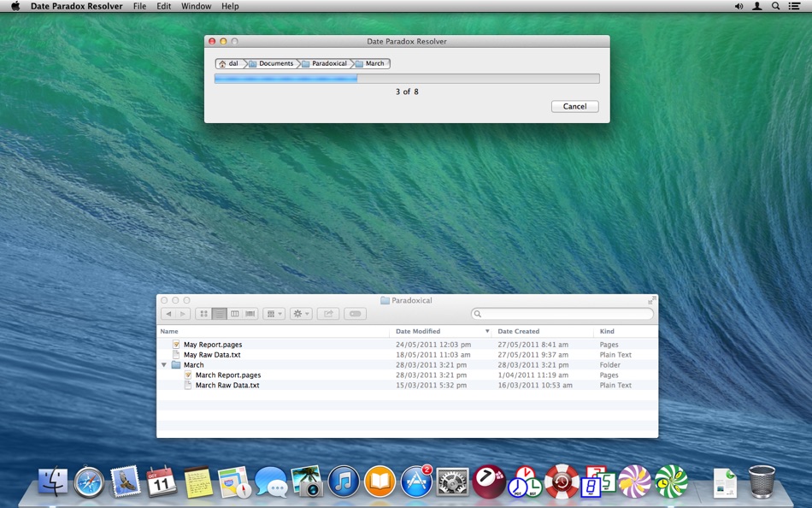This screenshot has height=508, width=812.
Task: Open the File menu
Action: tap(139, 6)
